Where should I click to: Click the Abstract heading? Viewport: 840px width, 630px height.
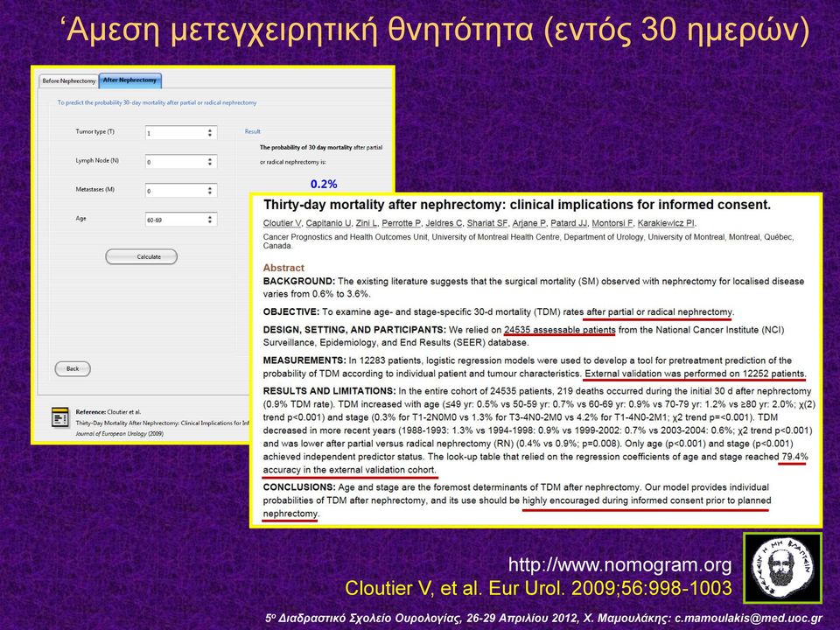283,268
